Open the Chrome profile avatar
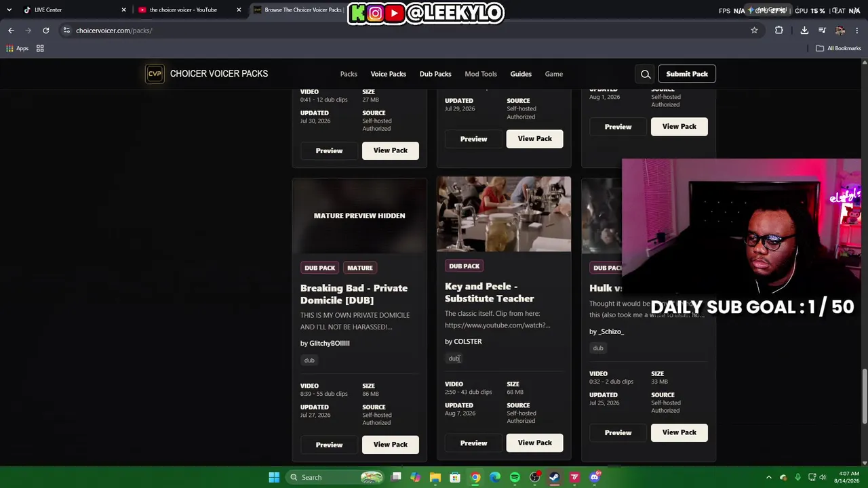Screen dimensions: 868x488 click(840, 30)
